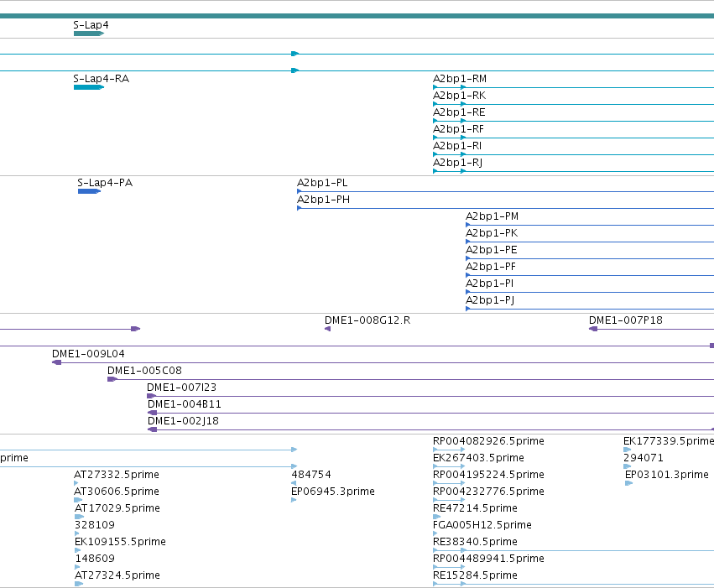The image size is (714, 588).
Task: Select clone DME1-004B11
Action: coord(185,404)
